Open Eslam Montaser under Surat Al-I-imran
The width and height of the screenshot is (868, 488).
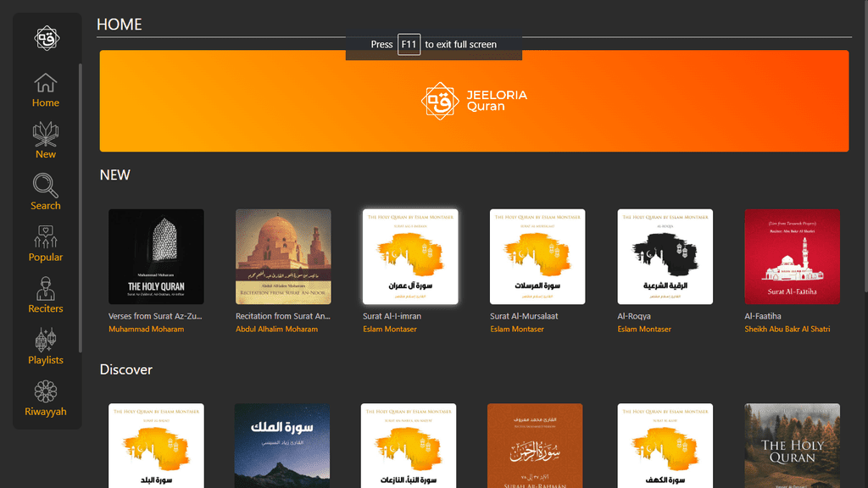point(390,330)
